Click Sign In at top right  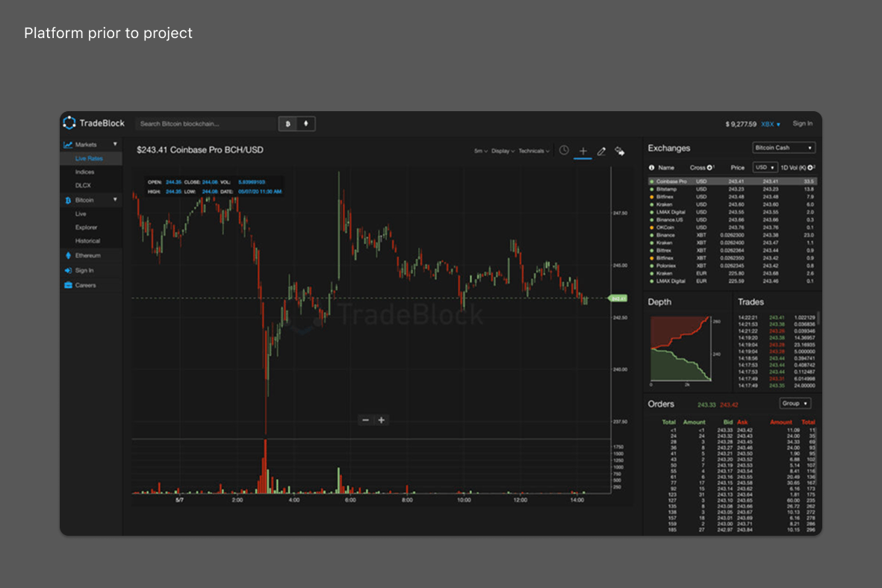803,124
